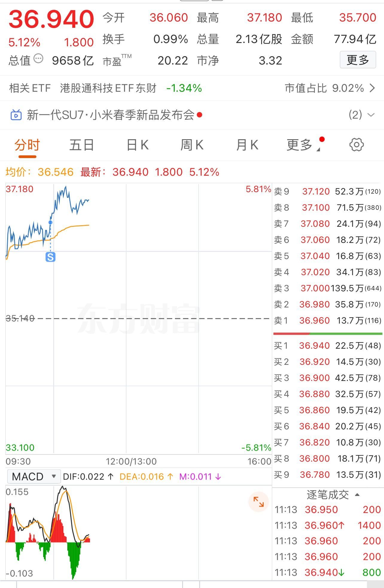The height and width of the screenshot is (588, 384).
Task: Click the live broadcast TV icon
Action: click(16, 115)
